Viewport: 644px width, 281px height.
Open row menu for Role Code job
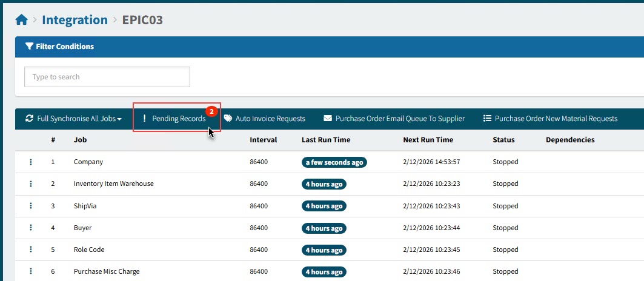coord(31,250)
